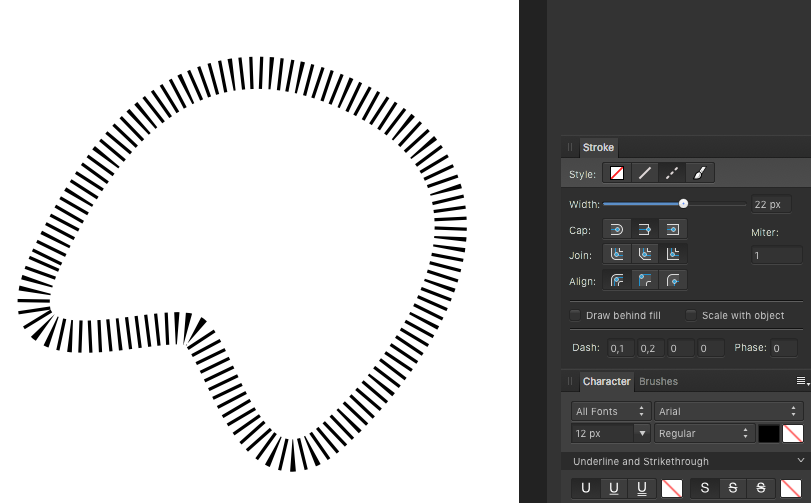Align stroke to inside

pos(644,280)
